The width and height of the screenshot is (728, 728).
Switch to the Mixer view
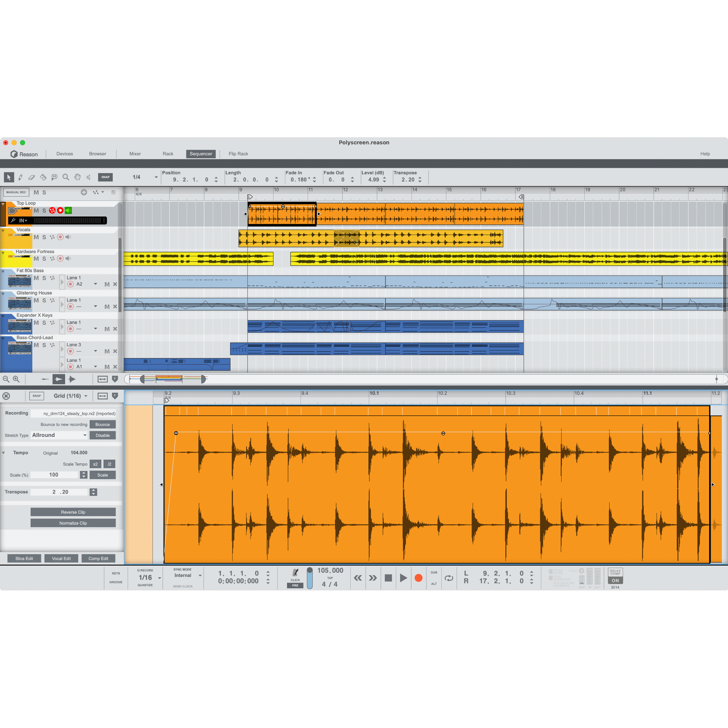point(135,154)
